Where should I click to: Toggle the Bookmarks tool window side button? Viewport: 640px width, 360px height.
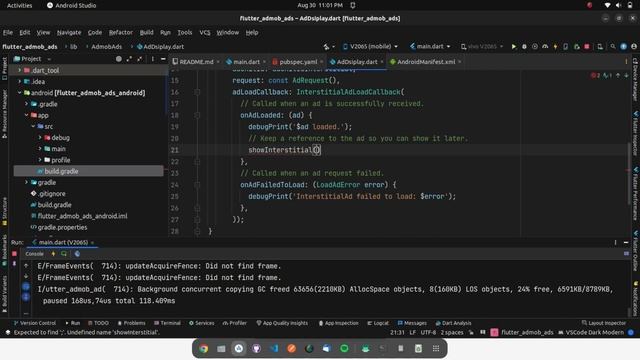tap(4, 250)
